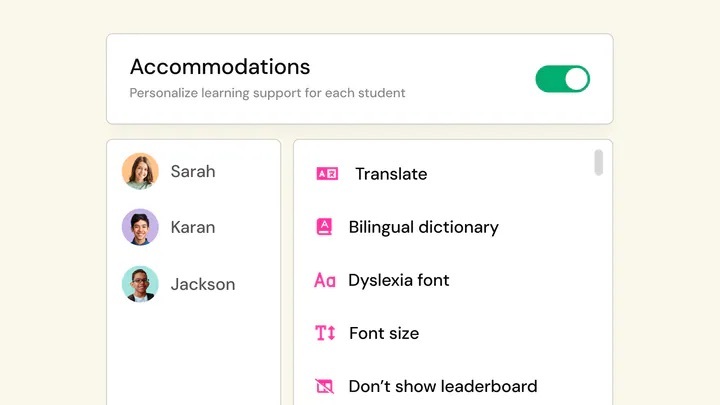
Task: Click Sarah's profile avatar
Action: pyautogui.click(x=140, y=171)
